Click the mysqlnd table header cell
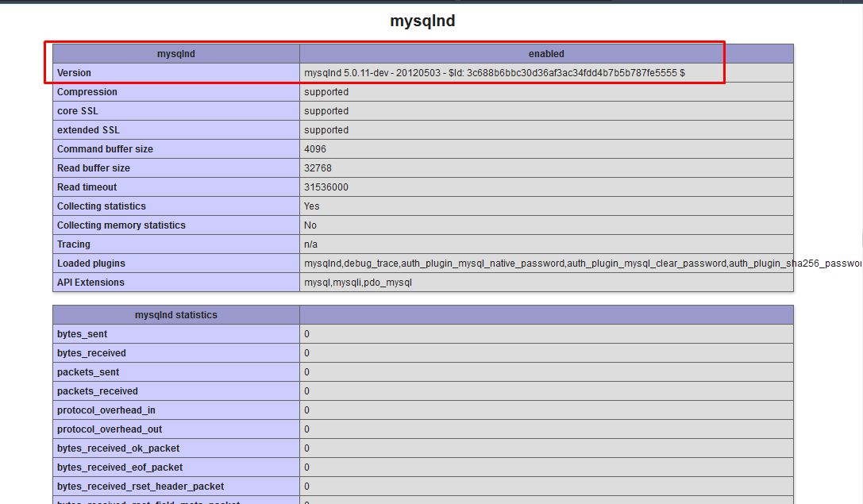Screen dimensions: 863x504 (x=175, y=54)
